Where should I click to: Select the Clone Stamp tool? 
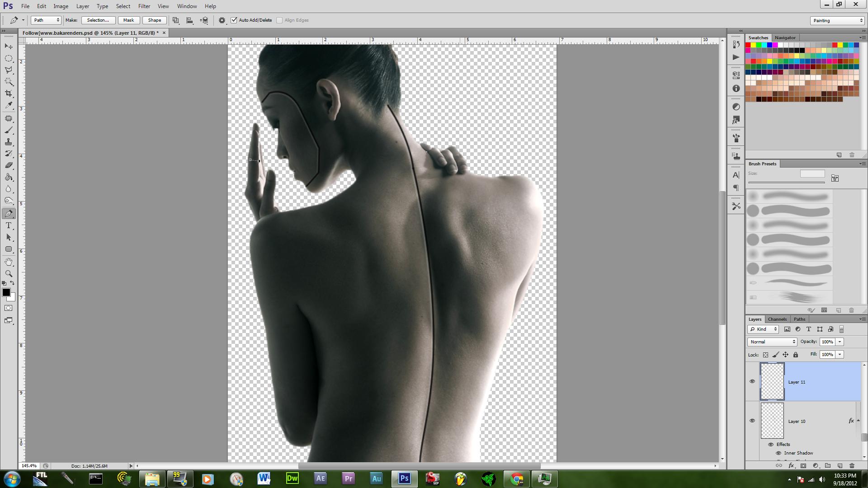9,142
